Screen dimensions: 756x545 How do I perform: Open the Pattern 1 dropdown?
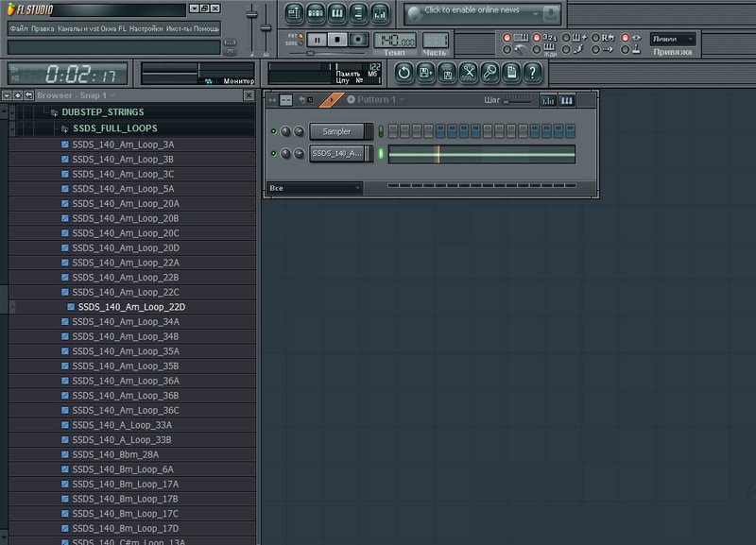[x=378, y=99]
